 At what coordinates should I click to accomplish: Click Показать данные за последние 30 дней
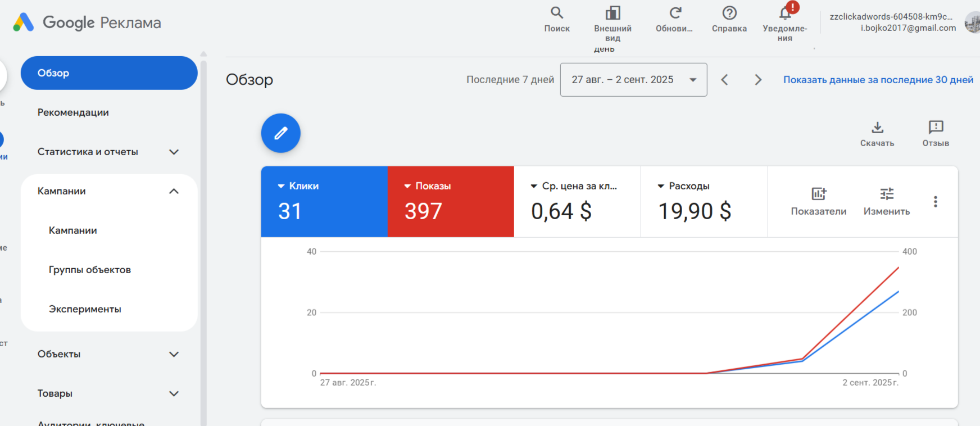click(x=878, y=80)
